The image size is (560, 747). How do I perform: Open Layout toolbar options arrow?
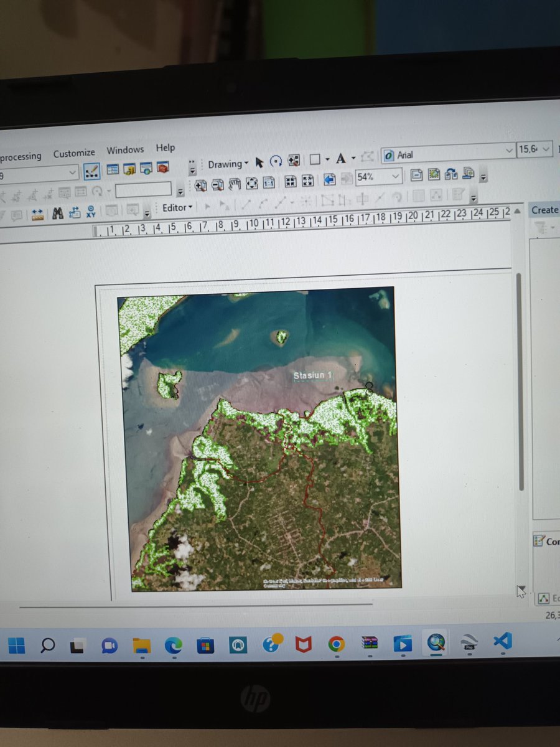click(x=483, y=177)
